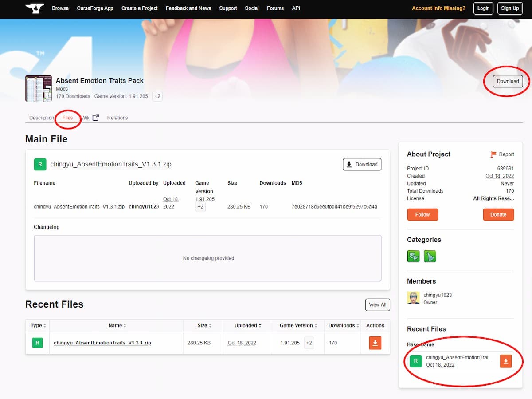
Task: Expand the +2 versions in the files table
Action: pyautogui.click(x=200, y=207)
